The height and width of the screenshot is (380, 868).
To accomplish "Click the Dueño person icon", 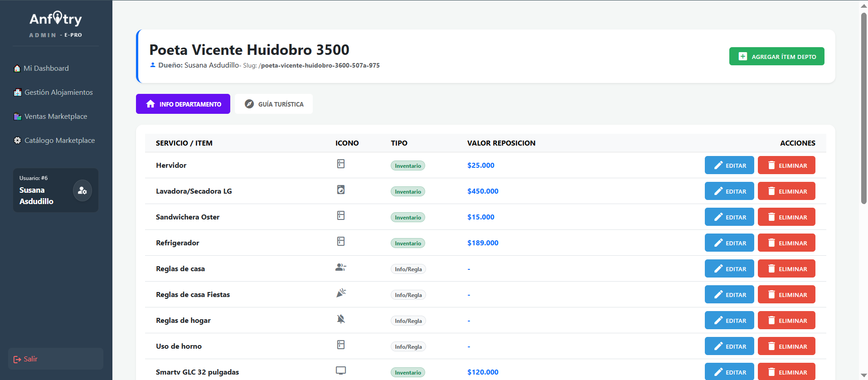I will [x=153, y=65].
